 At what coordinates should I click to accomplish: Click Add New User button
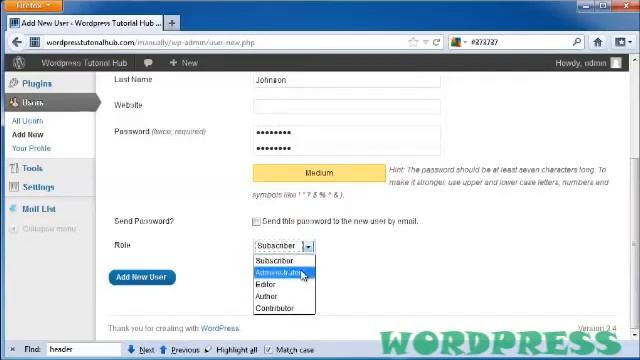coord(142,277)
